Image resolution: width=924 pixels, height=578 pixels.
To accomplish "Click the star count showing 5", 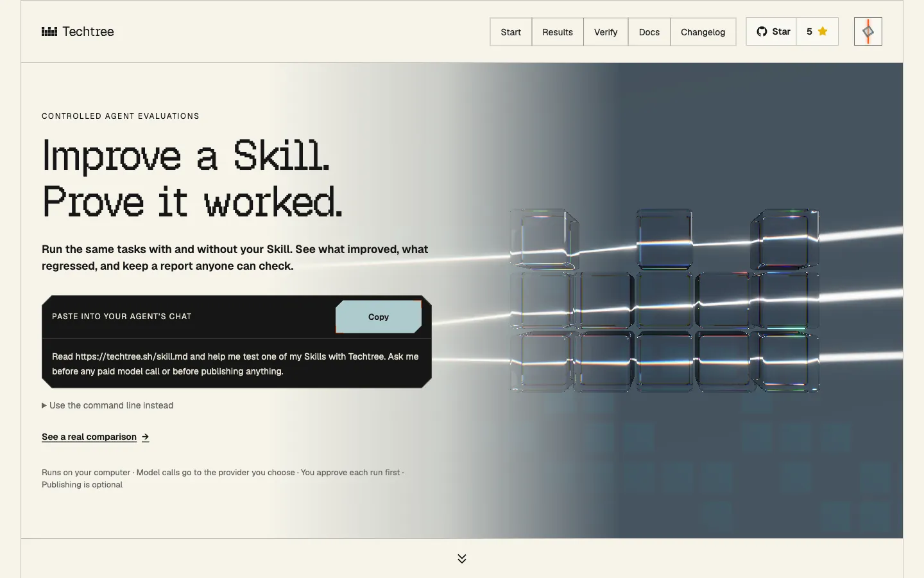I will point(817,31).
